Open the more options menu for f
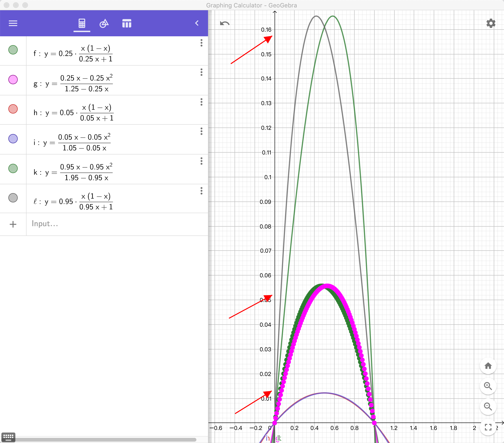The height and width of the screenshot is (443, 504). click(x=202, y=43)
